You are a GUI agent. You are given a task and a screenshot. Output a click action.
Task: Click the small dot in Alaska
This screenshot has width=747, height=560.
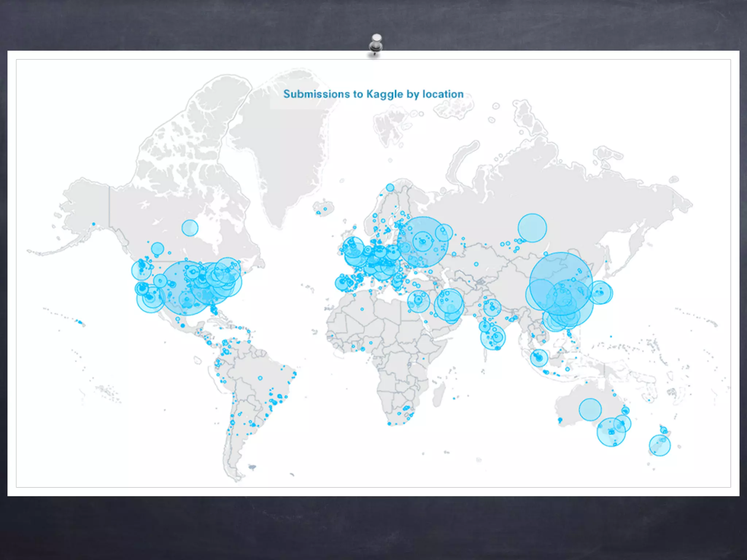[94, 224]
